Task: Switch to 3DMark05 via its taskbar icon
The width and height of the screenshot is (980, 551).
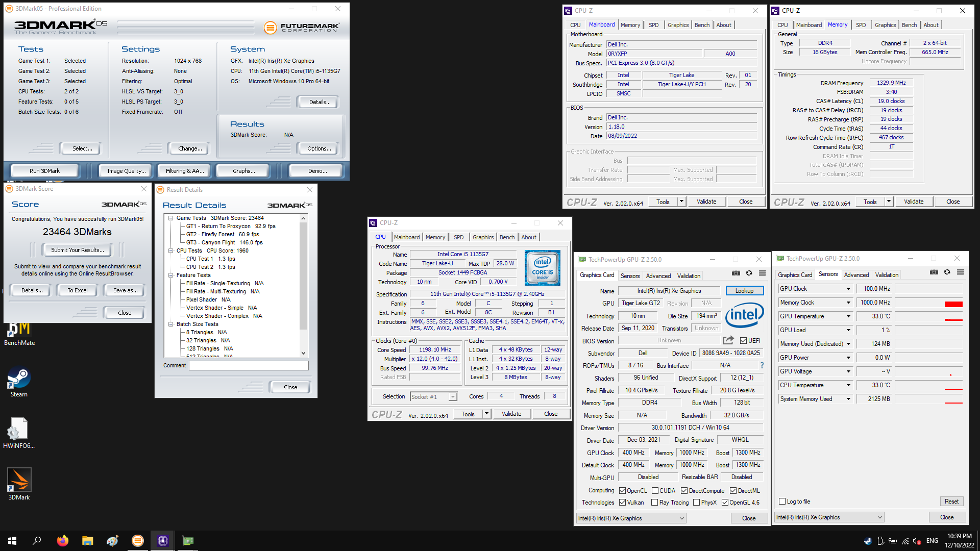Action: click(138, 541)
